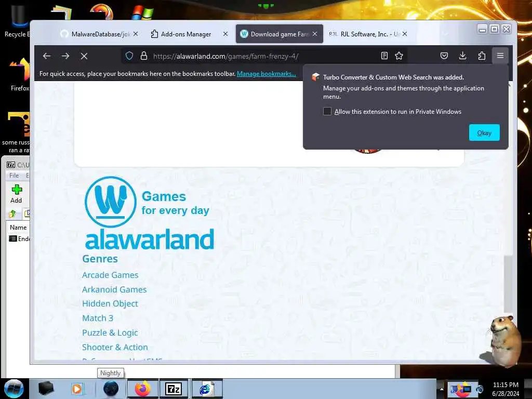The height and width of the screenshot is (399, 532).
Task: Toggle reader view icon in address bar
Action: click(x=384, y=56)
